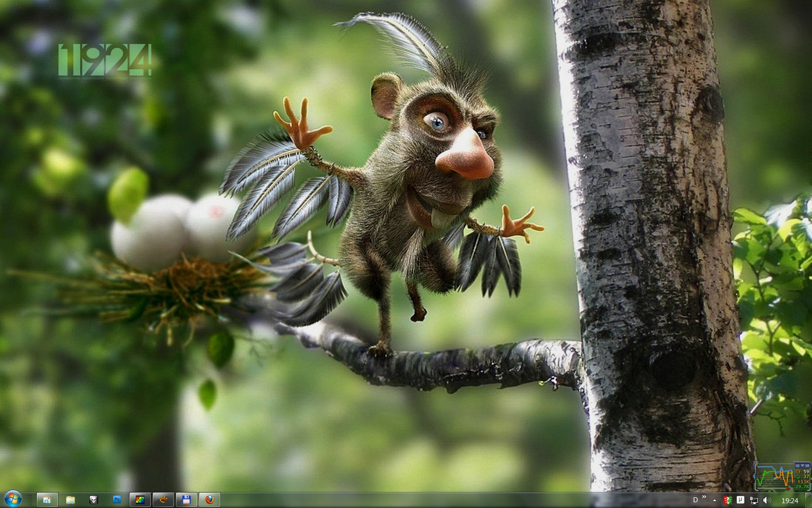Open the monitor gadget dropdown triangle
812x508 pixels.
[802, 465]
